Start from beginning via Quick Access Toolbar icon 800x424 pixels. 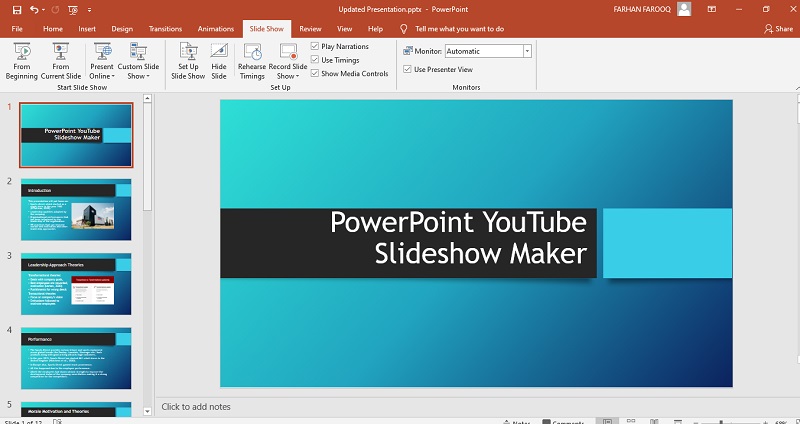click(x=73, y=10)
